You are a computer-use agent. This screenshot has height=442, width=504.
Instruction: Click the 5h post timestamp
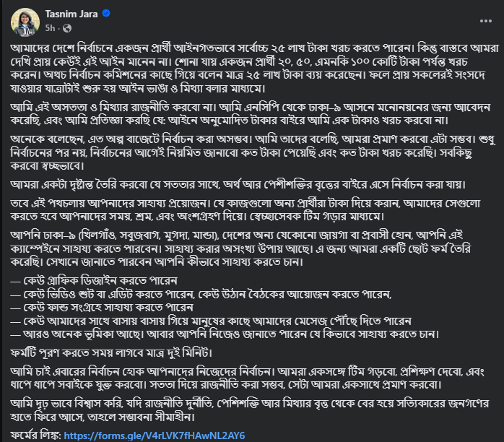(x=51, y=27)
